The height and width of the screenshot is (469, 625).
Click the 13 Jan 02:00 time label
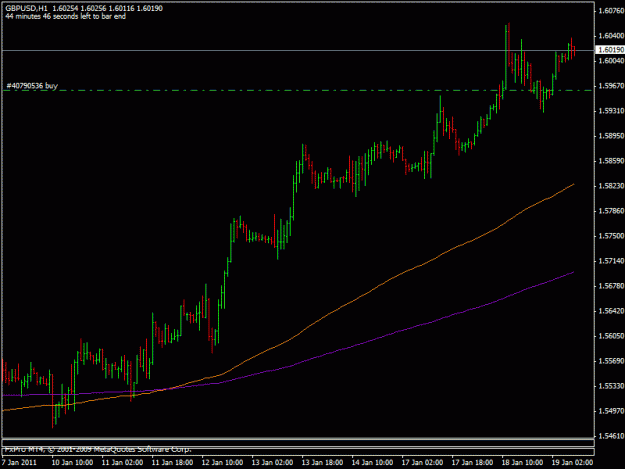pyautogui.click(x=272, y=462)
